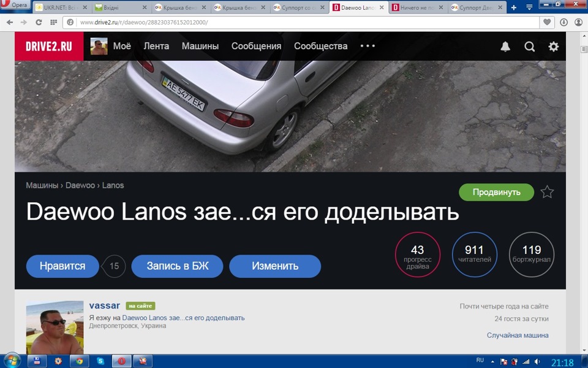Click the volume icon in system tray

pyautogui.click(x=537, y=362)
